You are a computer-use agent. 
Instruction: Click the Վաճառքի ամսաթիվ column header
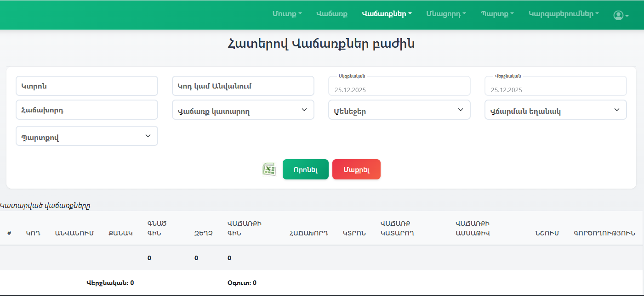point(473,228)
